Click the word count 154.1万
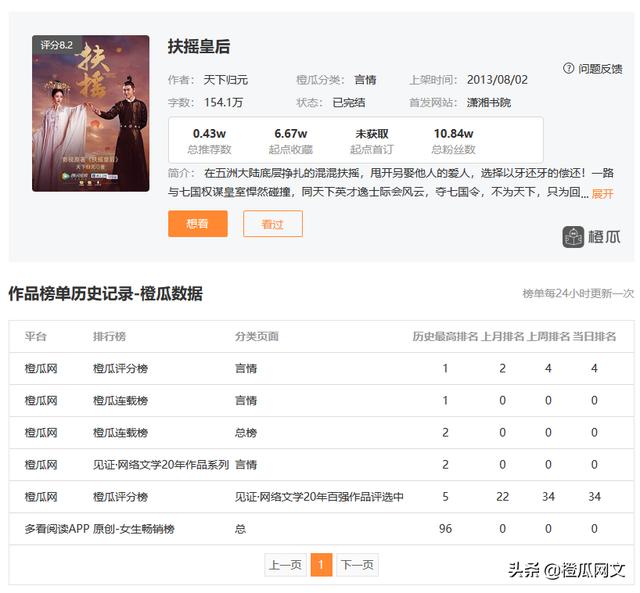Image resolution: width=640 pixels, height=593 pixels. (x=224, y=102)
